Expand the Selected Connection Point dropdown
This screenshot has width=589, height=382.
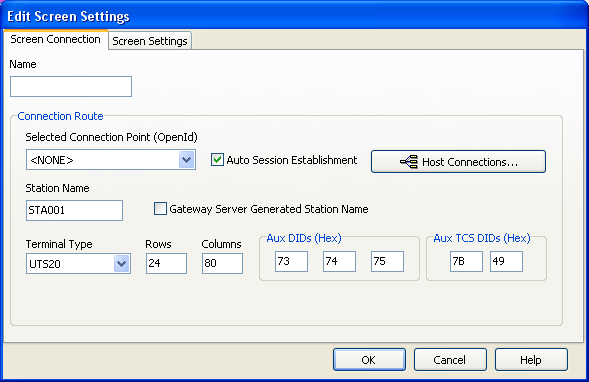(187, 160)
